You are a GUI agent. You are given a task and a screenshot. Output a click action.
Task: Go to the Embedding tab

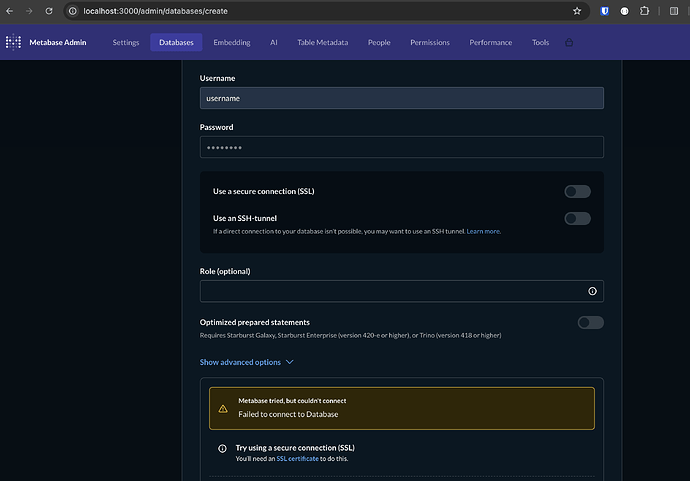pyautogui.click(x=232, y=42)
